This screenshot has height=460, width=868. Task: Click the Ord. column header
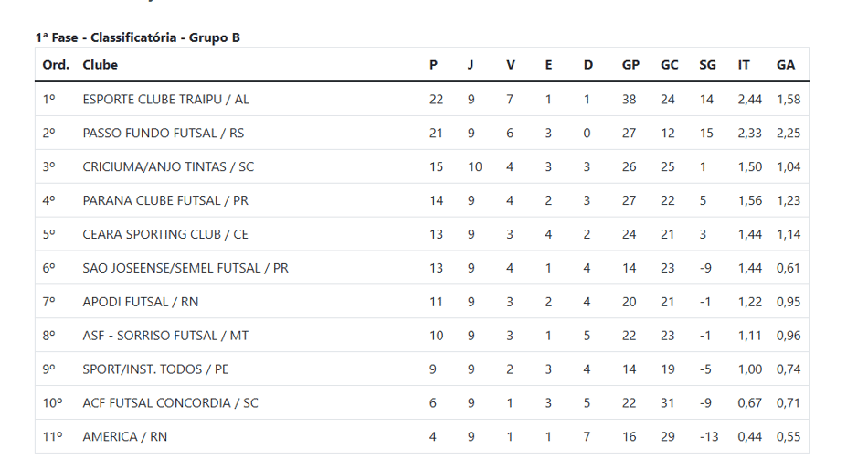(x=56, y=65)
